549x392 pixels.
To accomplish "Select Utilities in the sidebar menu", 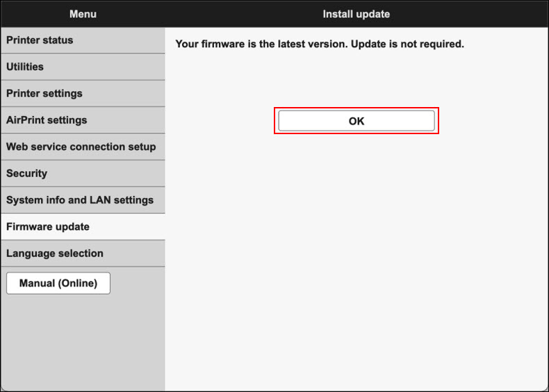I will click(x=25, y=67).
